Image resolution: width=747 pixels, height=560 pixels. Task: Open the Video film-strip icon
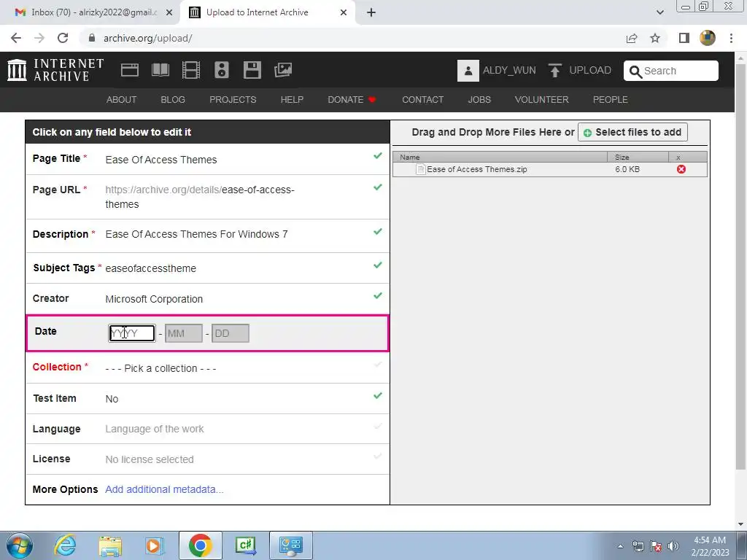coord(191,70)
